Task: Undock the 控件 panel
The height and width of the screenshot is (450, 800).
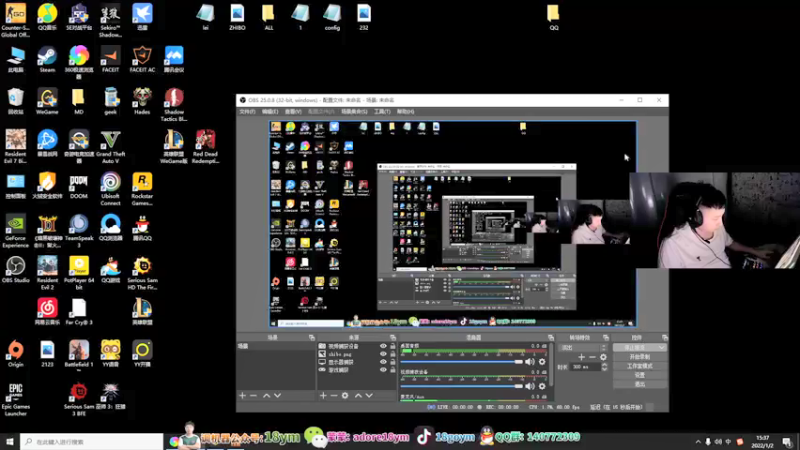Action: click(x=664, y=337)
